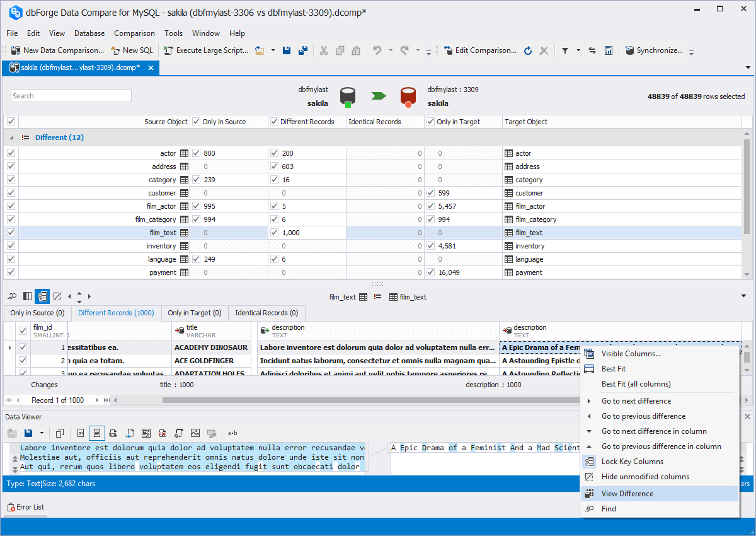The image size is (756, 536).
Task: Open Error List panel
Action: tap(26, 507)
